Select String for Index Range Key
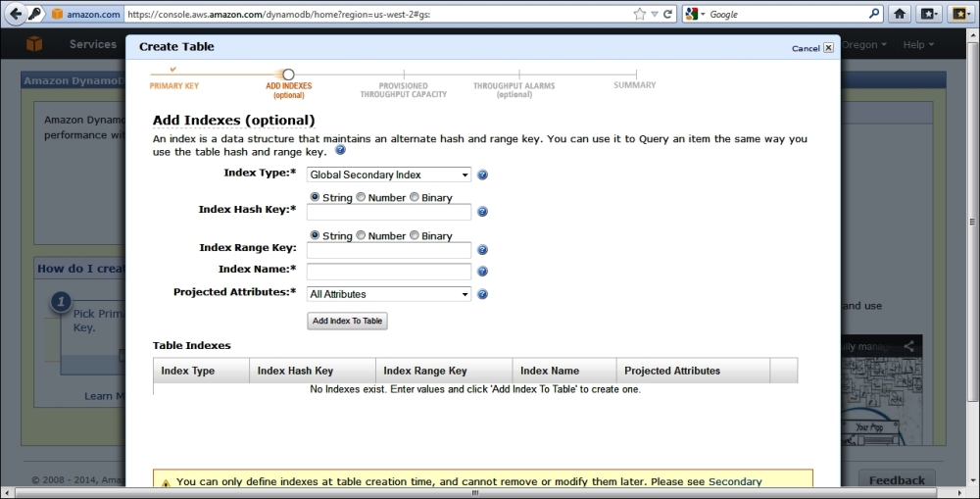Image resolution: width=980 pixels, height=499 pixels. [x=315, y=235]
